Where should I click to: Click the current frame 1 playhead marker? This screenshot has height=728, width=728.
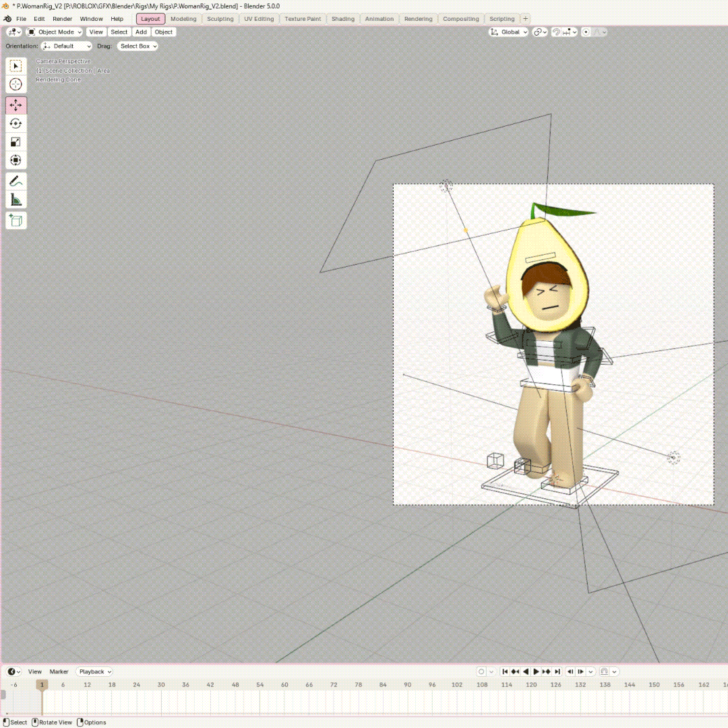point(42,684)
